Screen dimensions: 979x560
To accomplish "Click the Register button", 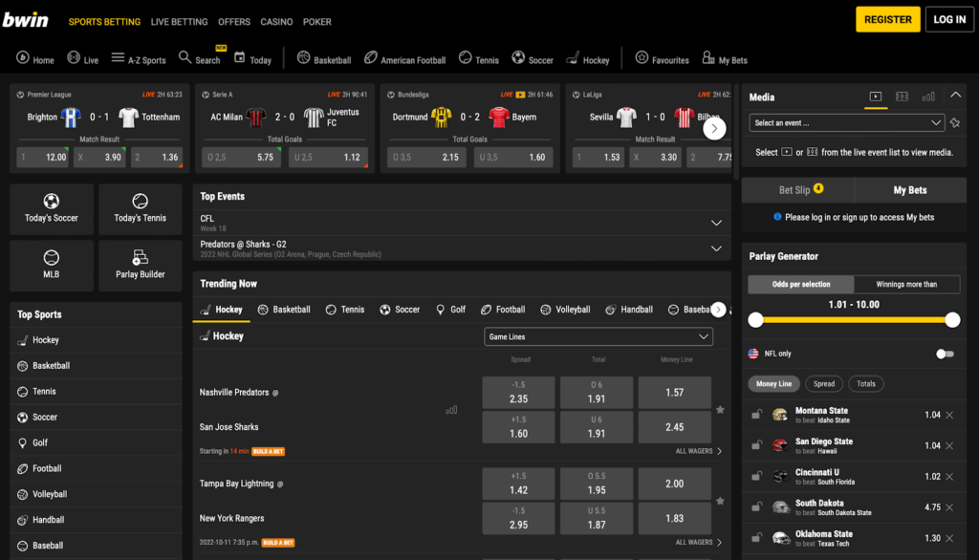I will 888,19.
